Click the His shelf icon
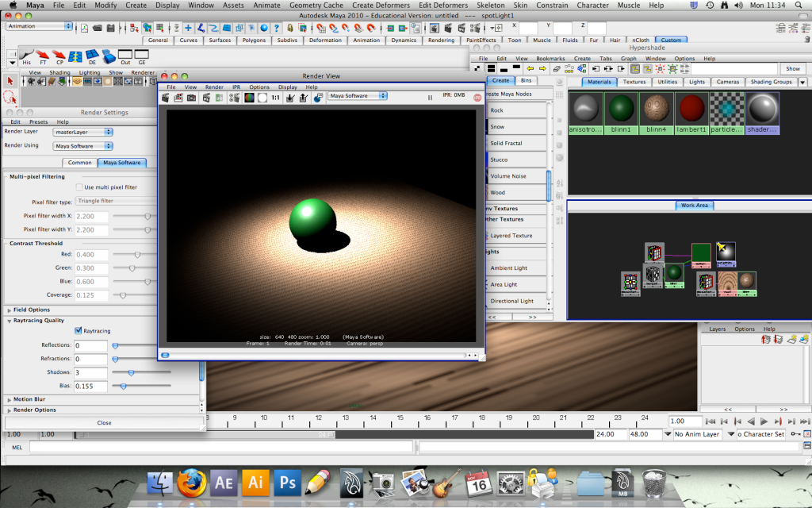 tap(26, 57)
